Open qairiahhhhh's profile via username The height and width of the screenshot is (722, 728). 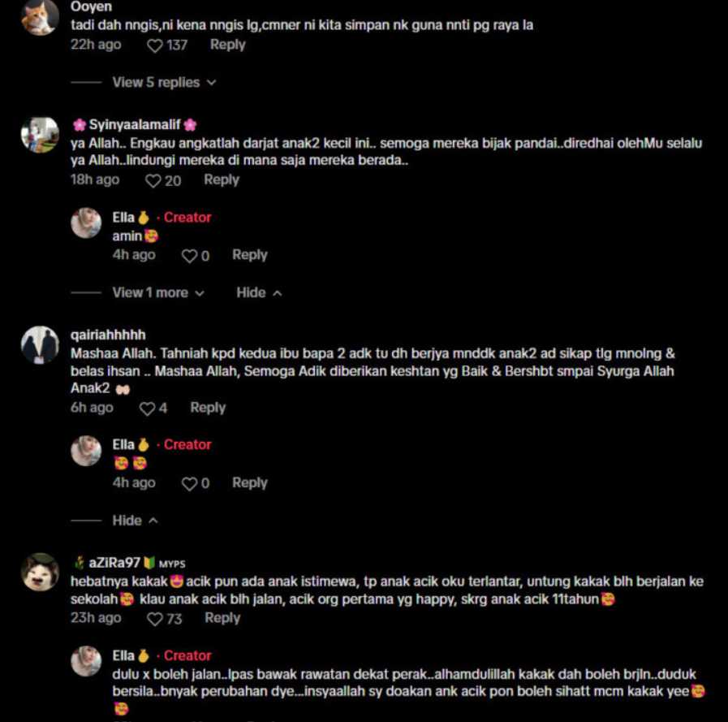108,335
